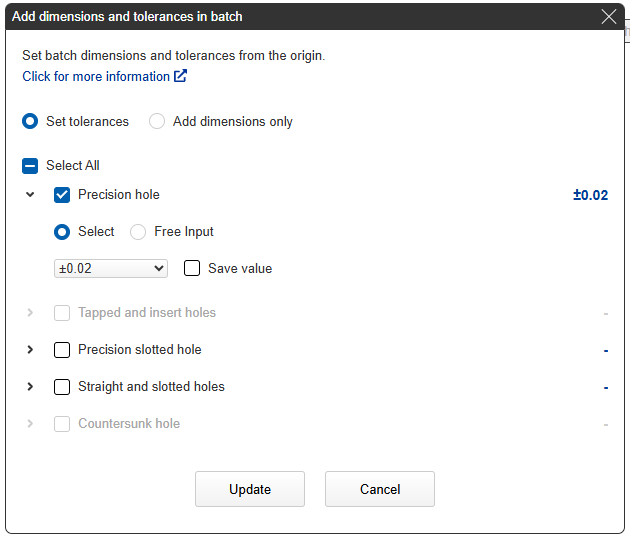This screenshot has width=630, height=538.
Task: Click the Cancel button
Action: [379, 489]
